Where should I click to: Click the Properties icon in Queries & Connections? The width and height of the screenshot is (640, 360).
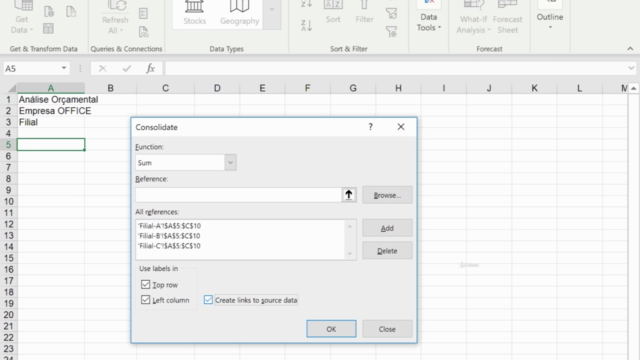(x=143, y=13)
